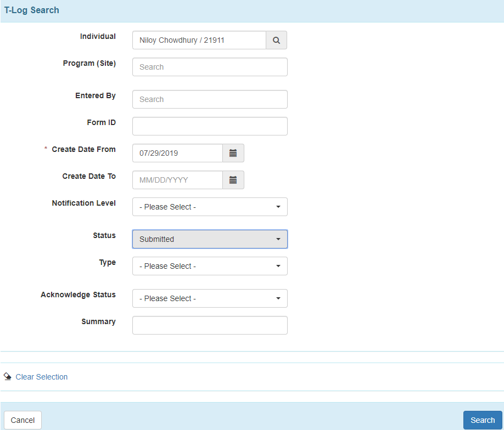
Task: Click the Clear Selection link
Action: click(42, 377)
